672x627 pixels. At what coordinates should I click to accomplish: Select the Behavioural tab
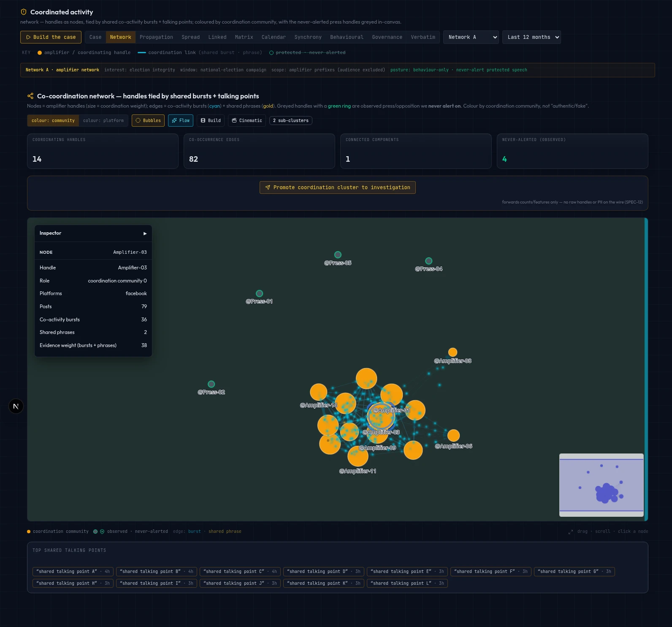pos(347,37)
